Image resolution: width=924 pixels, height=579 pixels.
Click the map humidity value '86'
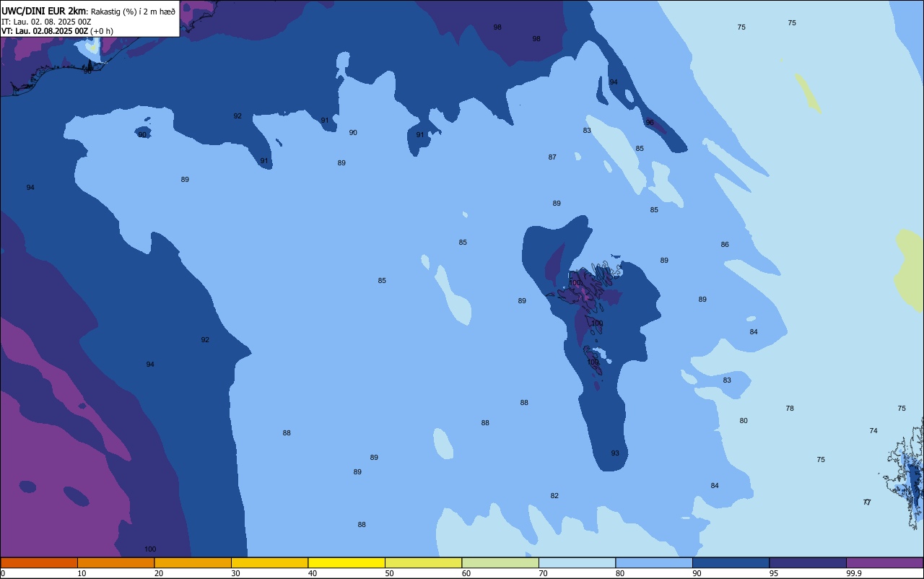(x=725, y=245)
